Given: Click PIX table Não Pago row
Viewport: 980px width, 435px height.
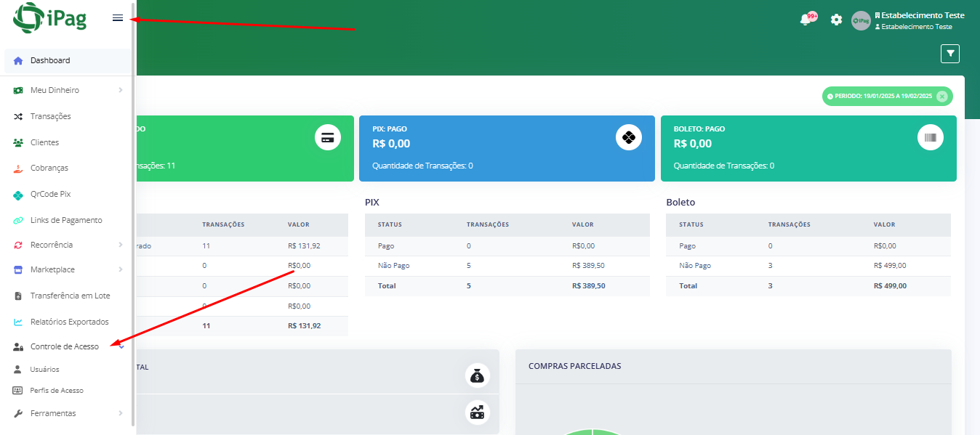Looking at the screenshot, I should point(507,265).
